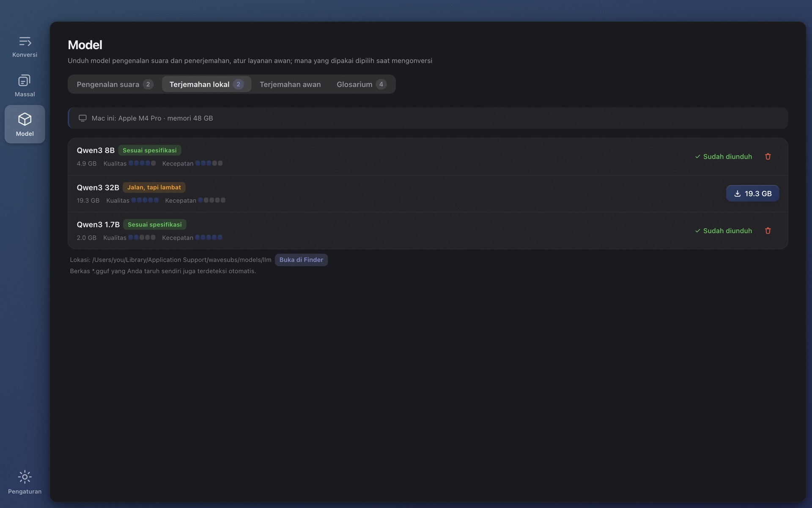Click the monitor icon beside Mac ini info
The height and width of the screenshot is (508, 812).
tap(82, 118)
